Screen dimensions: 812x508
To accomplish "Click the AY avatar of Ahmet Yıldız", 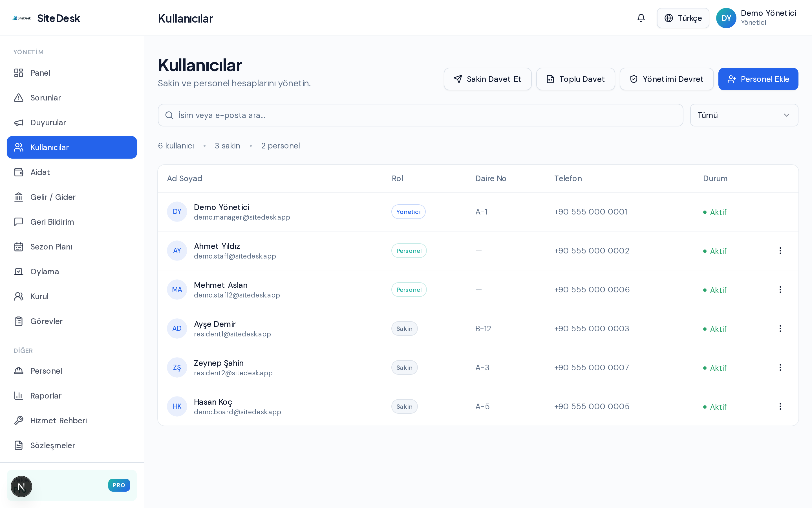I will (x=177, y=251).
